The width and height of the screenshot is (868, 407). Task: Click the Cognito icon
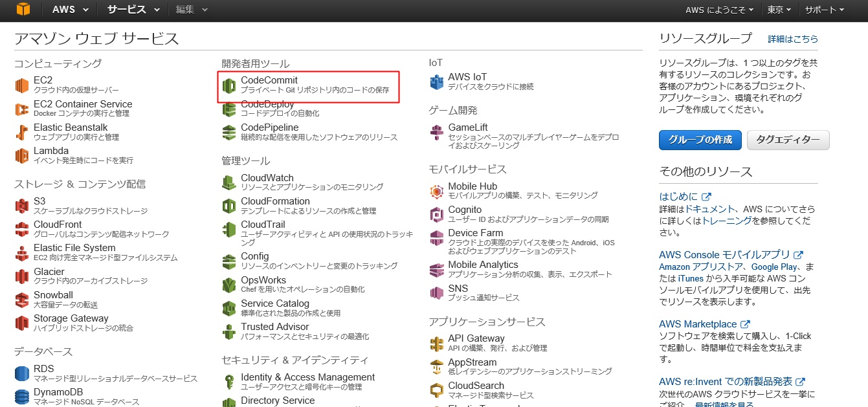point(436,214)
